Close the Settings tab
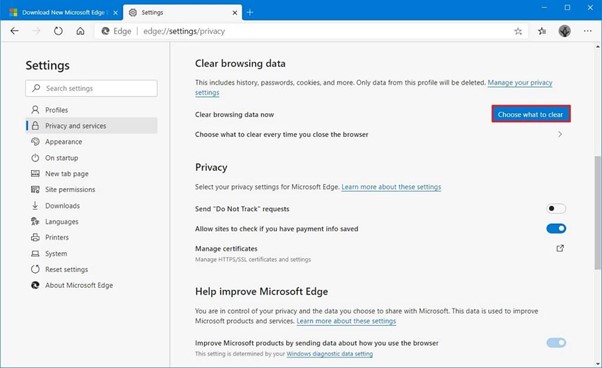 (x=235, y=13)
